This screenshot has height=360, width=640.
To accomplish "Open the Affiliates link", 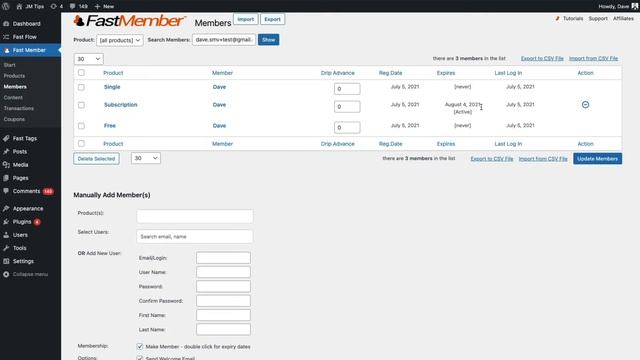I will click(x=623, y=19).
